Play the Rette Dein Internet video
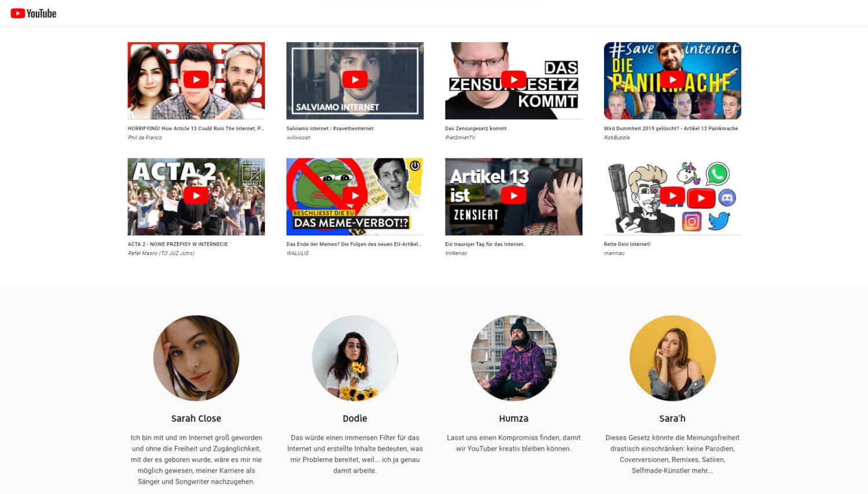 coord(672,196)
